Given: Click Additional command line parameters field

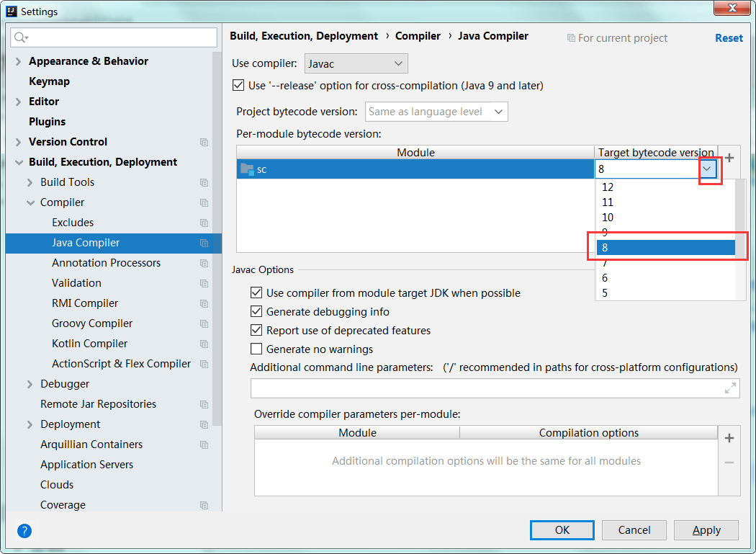Looking at the screenshot, I should pyautogui.click(x=495, y=388).
